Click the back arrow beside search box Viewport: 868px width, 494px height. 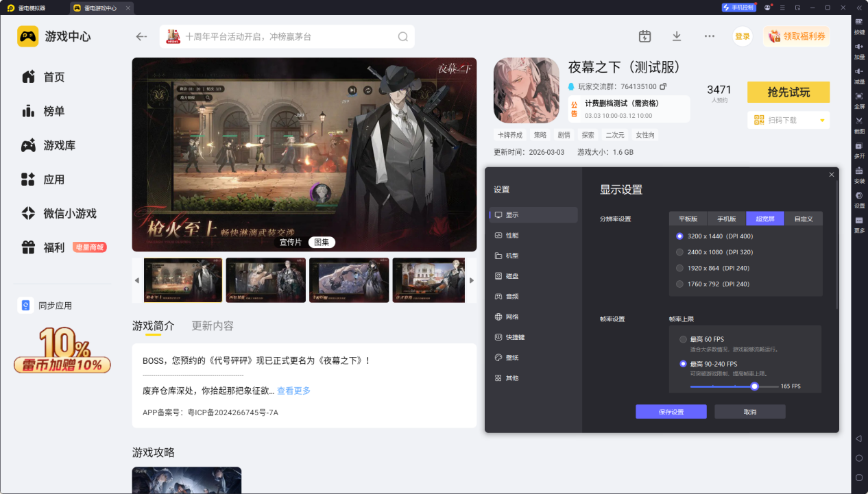click(141, 36)
